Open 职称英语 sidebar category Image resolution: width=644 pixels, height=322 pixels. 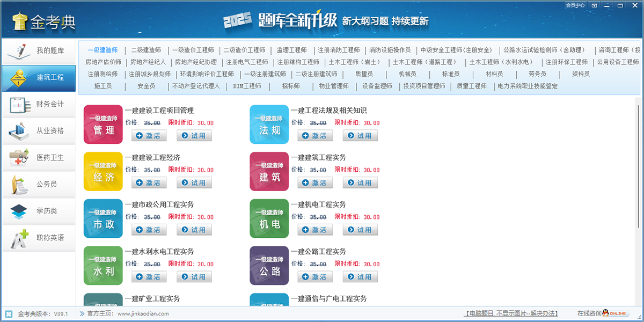39,238
